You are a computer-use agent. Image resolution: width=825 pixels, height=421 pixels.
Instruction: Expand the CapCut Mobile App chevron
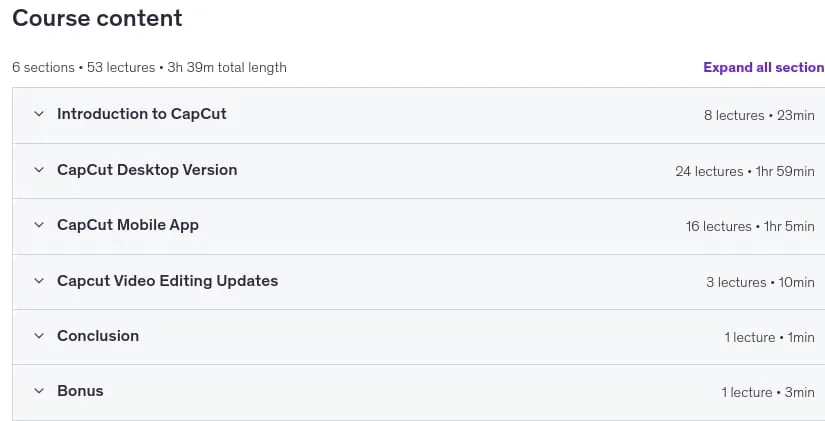pyautogui.click(x=39, y=225)
